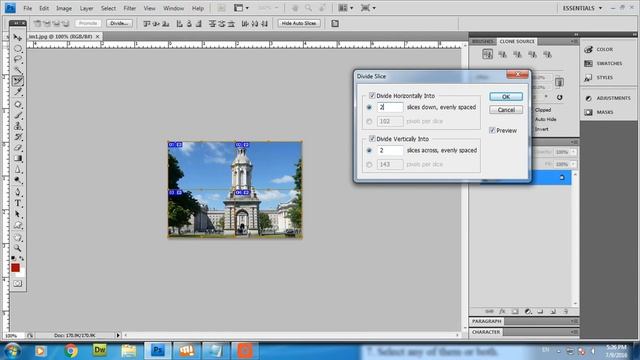
Task: Select the Move tool
Action: (x=18, y=38)
